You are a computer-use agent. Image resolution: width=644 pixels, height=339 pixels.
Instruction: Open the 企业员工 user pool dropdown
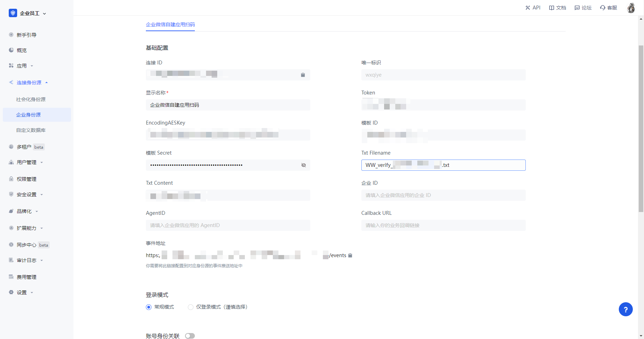point(28,13)
